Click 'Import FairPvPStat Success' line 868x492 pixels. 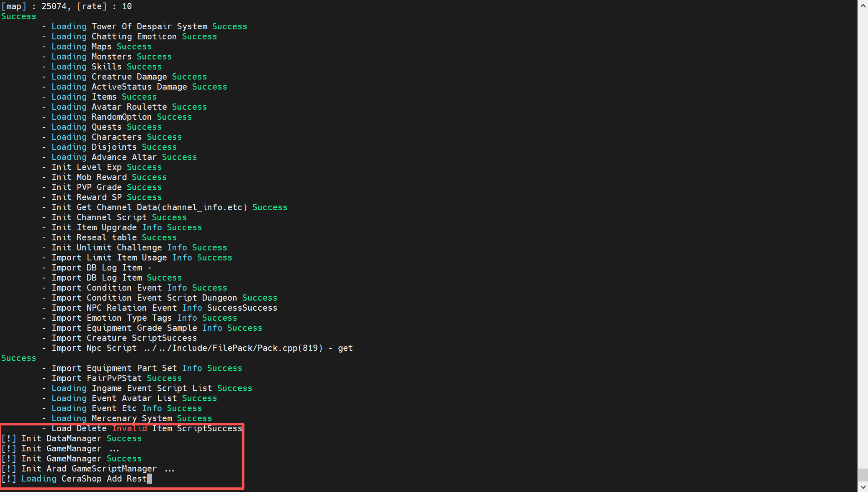tap(112, 378)
